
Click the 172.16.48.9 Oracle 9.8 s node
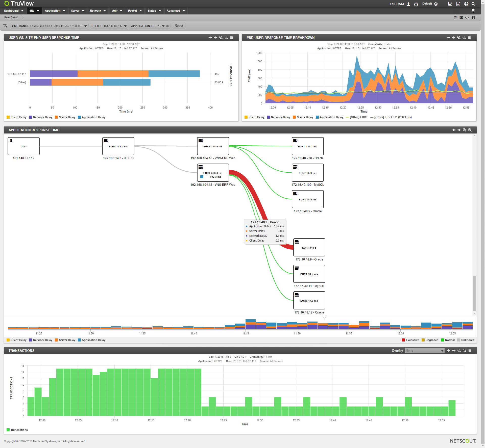pos(309,247)
